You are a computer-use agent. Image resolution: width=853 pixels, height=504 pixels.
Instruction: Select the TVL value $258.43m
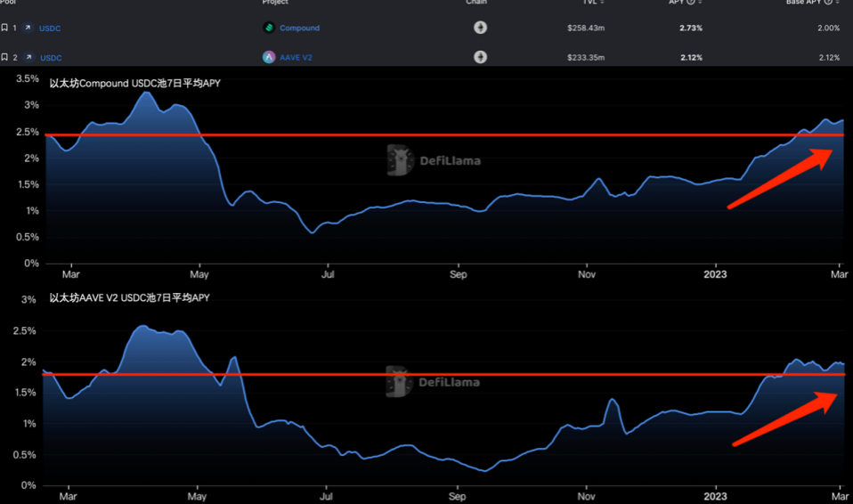click(586, 28)
